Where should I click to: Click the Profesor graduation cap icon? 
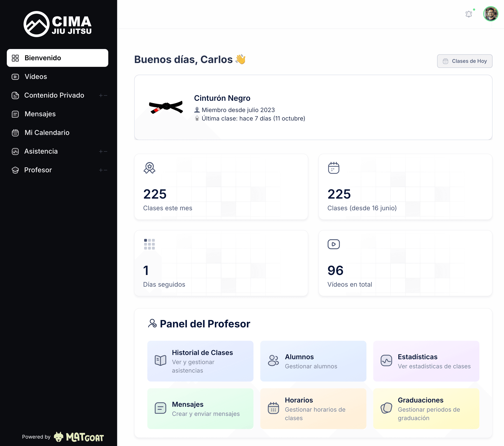pos(15,170)
